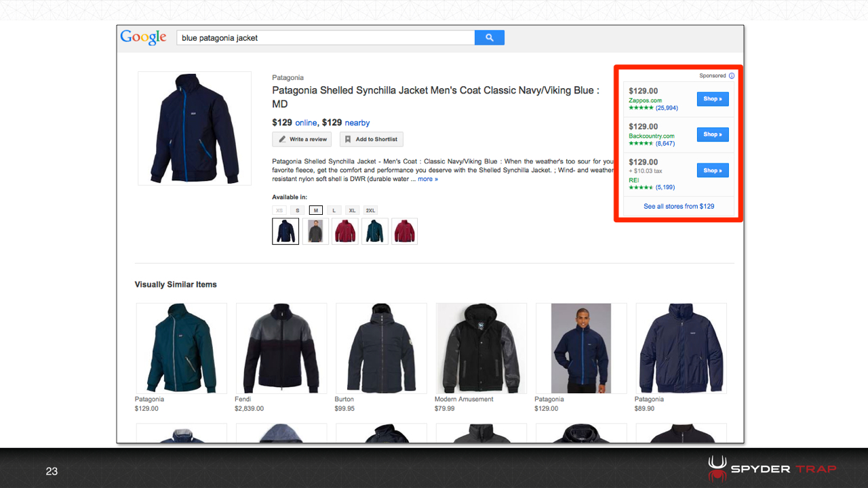
Task: Add the jacket to Shortlist
Action: pos(371,139)
